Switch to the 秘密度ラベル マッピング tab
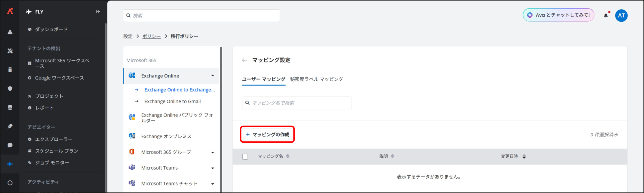 coord(316,79)
